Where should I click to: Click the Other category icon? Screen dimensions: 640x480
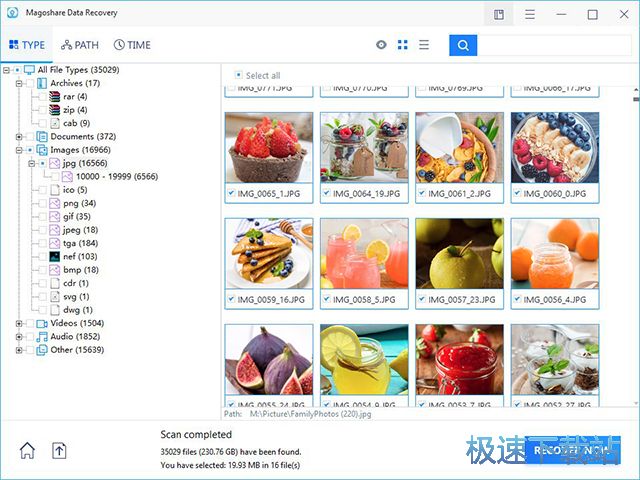click(42, 350)
